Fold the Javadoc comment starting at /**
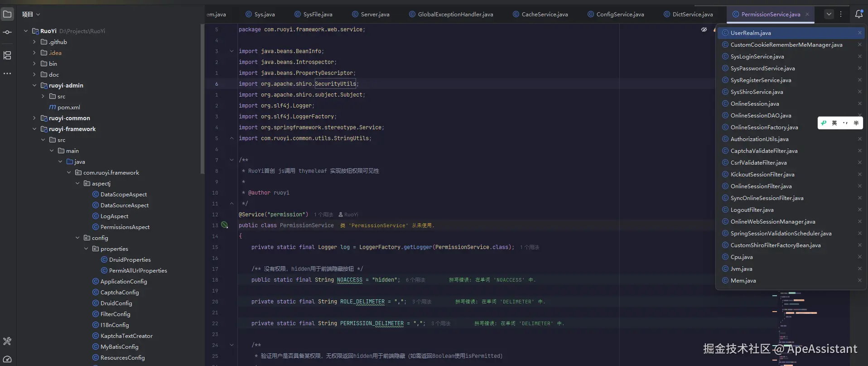 click(231, 160)
